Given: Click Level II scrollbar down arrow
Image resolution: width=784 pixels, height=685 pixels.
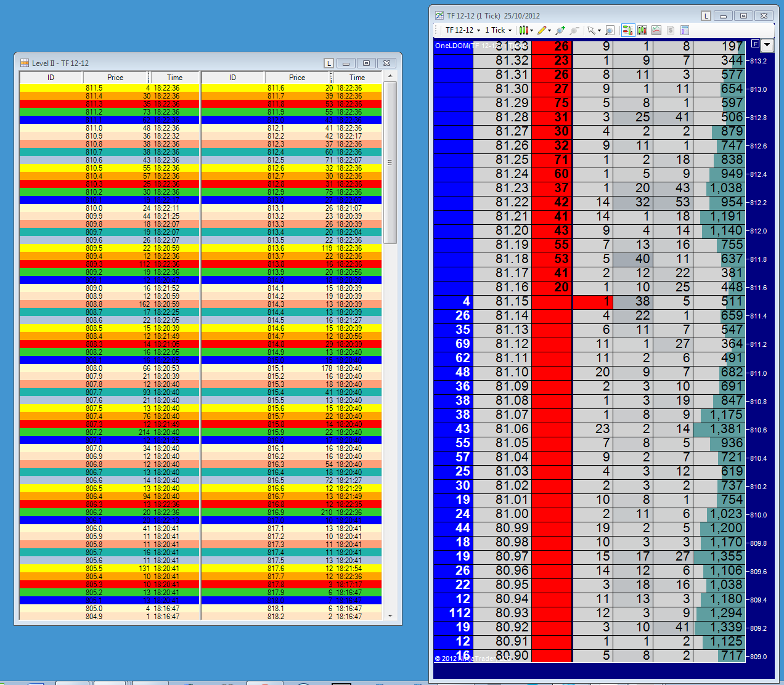Looking at the screenshot, I should [390, 615].
